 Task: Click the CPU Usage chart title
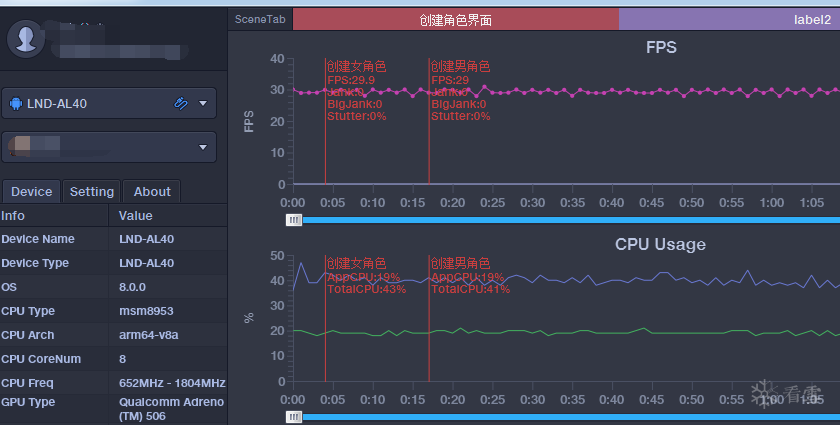[660, 244]
